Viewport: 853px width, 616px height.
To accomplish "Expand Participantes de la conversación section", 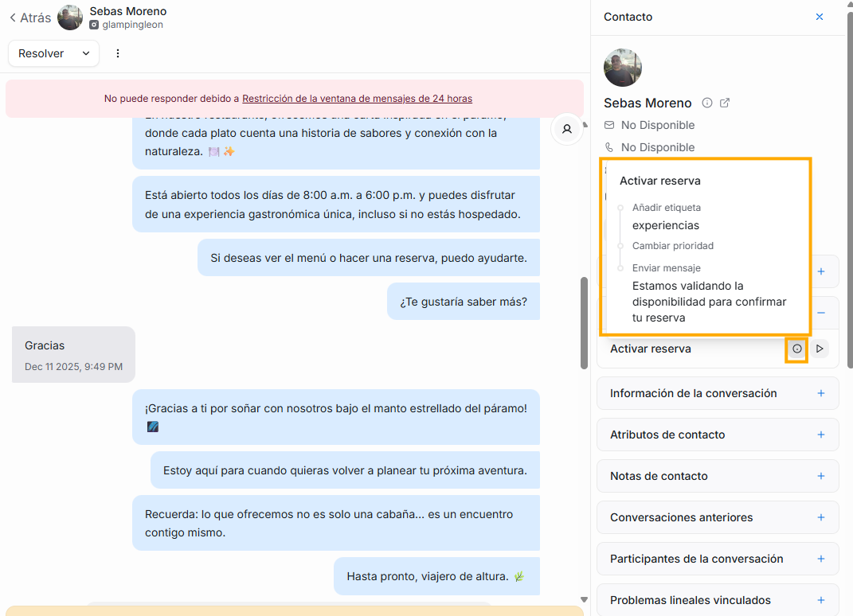I will pos(821,559).
